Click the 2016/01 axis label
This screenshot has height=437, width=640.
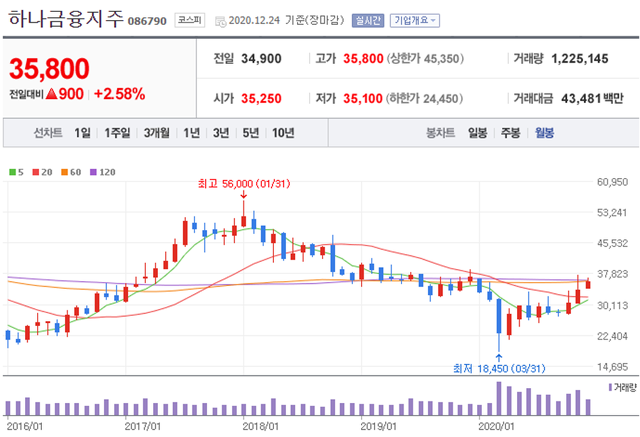[25, 427]
